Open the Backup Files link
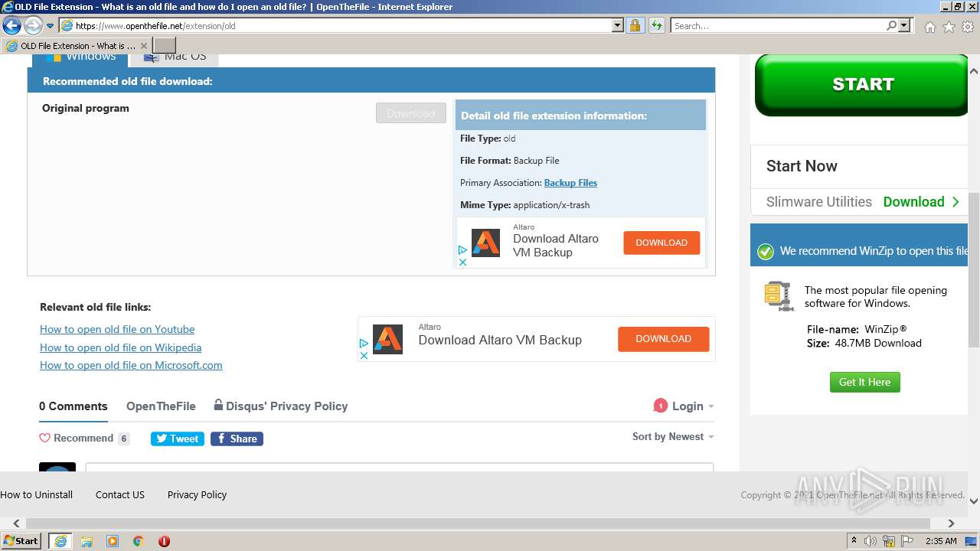 pyautogui.click(x=570, y=183)
